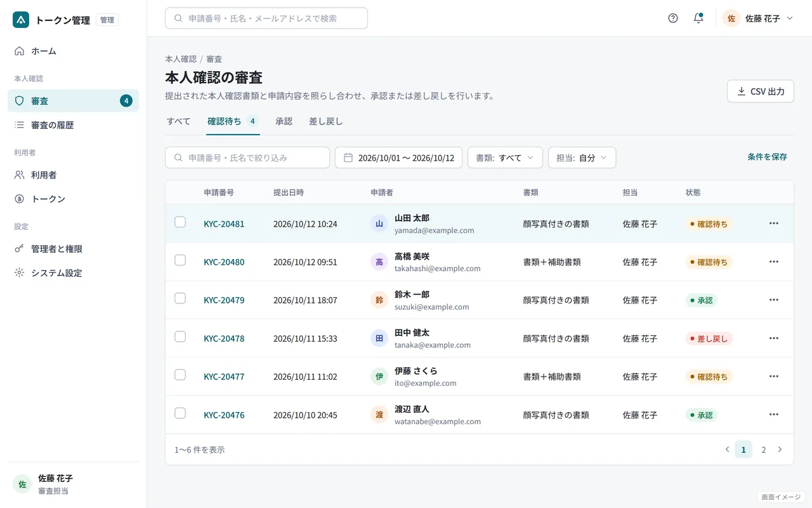Switch to the 差し戻し tab
This screenshot has height=508, width=812.
325,121
